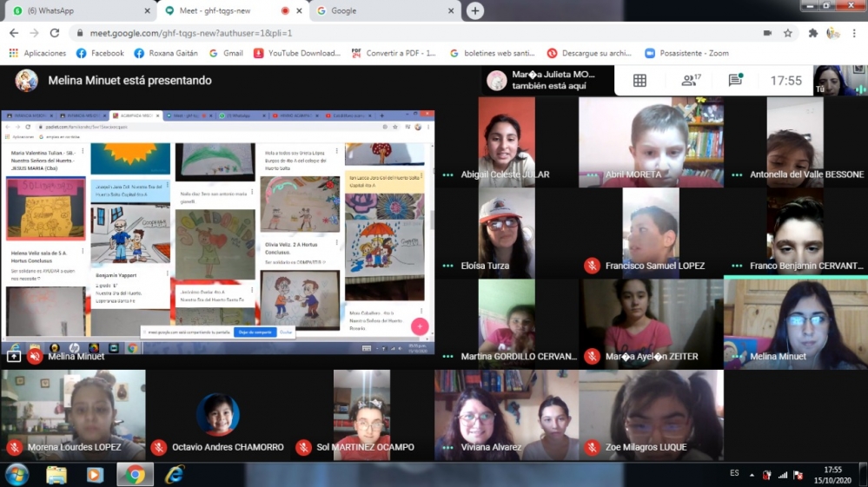Open options dots for Abigail Celeste JULAR
Viewport: 868px width, 487px height.
447,174
